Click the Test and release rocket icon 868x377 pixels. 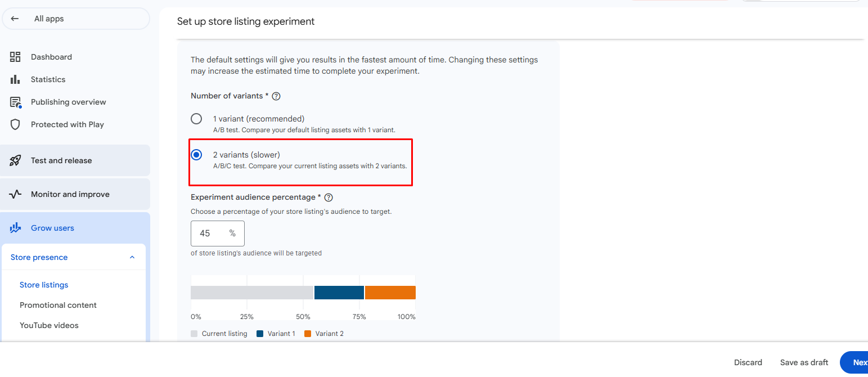[15, 160]
